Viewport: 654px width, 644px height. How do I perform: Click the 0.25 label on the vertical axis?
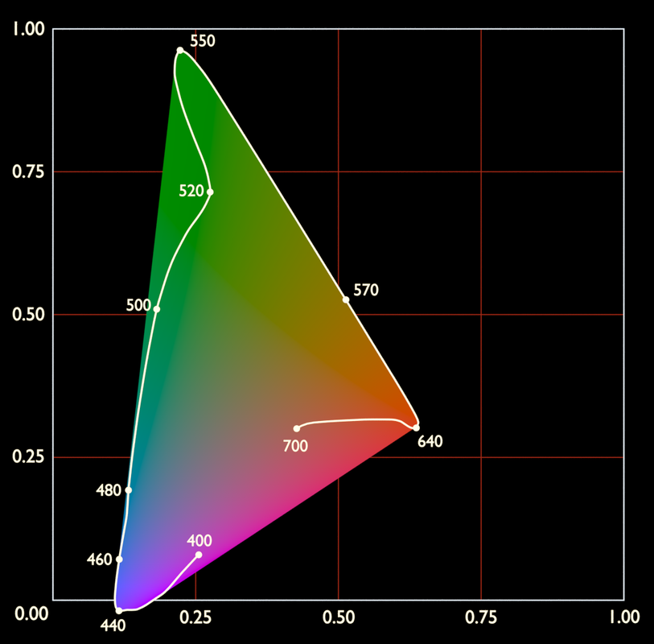(x=28, y=456)
